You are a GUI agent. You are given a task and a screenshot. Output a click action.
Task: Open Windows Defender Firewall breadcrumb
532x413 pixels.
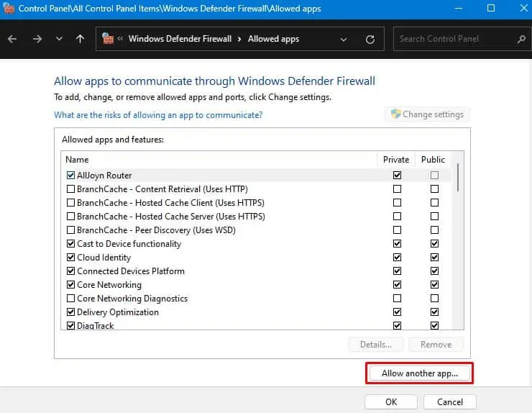click(180, 39)
